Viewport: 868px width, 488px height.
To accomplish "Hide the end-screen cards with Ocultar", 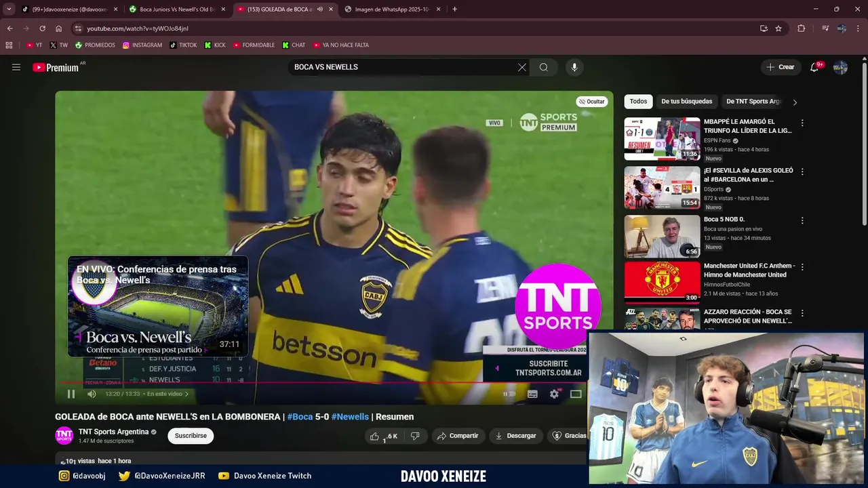I will pos(591,102).
